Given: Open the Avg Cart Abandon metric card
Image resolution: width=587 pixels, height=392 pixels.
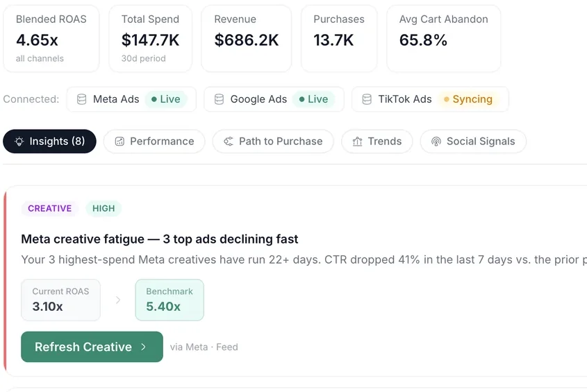Looking at the screenshot, I should (444, 39).
